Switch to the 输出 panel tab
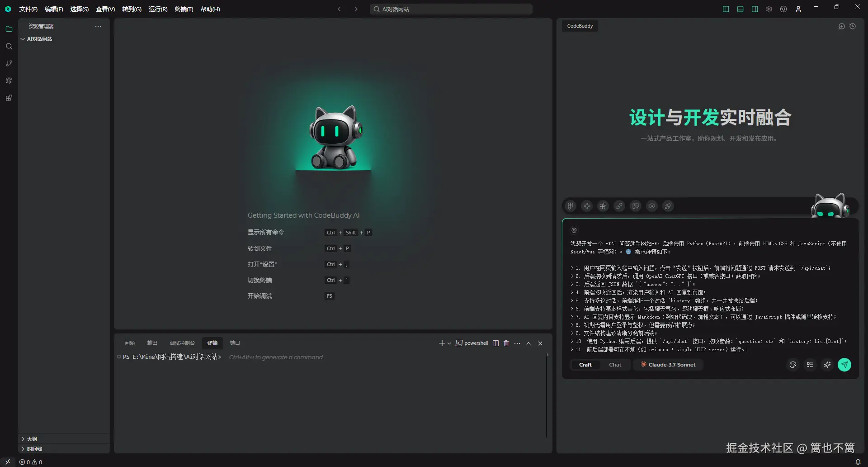This screenshot has height=467, width=868. [152, 343]
